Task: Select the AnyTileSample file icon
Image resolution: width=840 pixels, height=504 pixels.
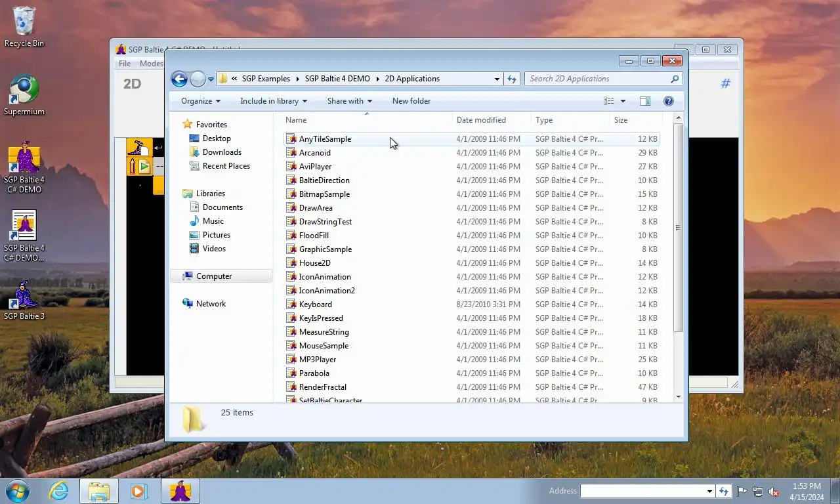Action: pyautogui.click(x=292, y=139)
